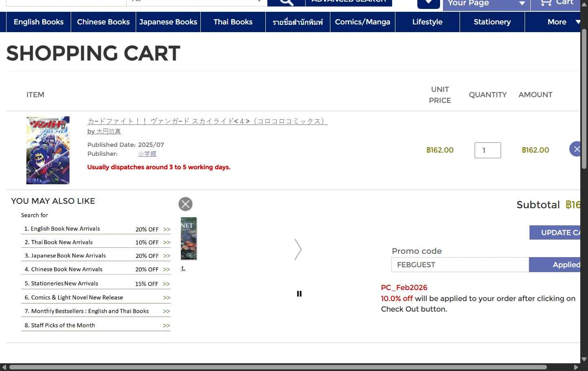Click the Published Date 2025/07 text
This screenshot has width=588, height=371.
coord(126,145)
